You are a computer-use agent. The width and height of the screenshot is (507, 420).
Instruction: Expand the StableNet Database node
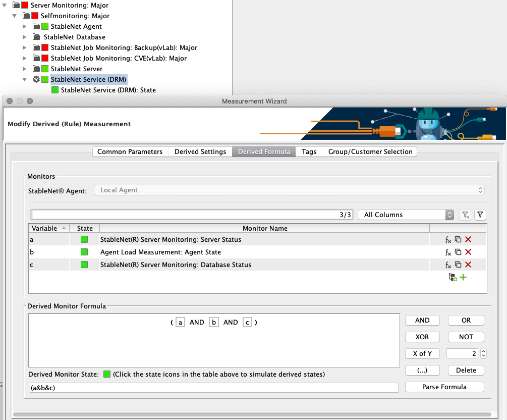click(x=25, y=37)
